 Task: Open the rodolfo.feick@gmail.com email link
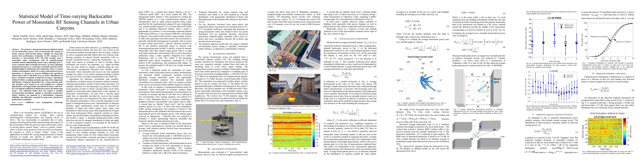pyautogui.click(x=79, y=154)
